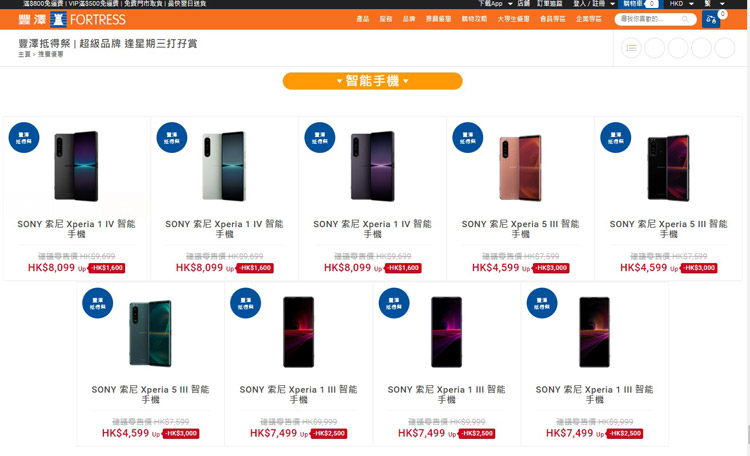Open the product compare scale icon
750x456 pixels.
click(x=711, y=20)
